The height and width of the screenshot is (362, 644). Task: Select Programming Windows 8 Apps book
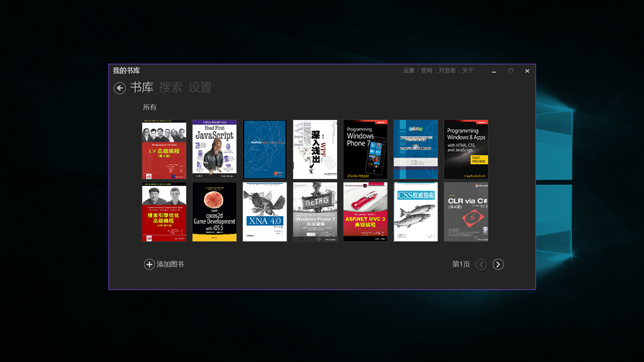(x=466, y=150)
